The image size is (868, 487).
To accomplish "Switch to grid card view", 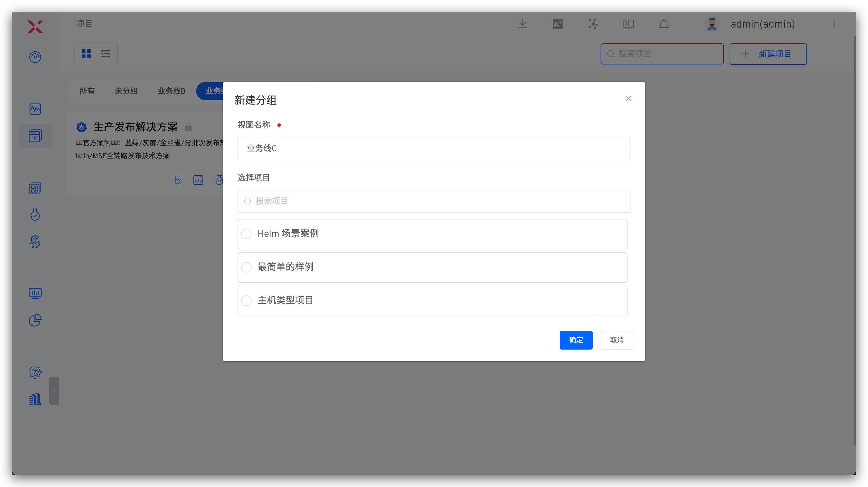I will pos(86,54).
